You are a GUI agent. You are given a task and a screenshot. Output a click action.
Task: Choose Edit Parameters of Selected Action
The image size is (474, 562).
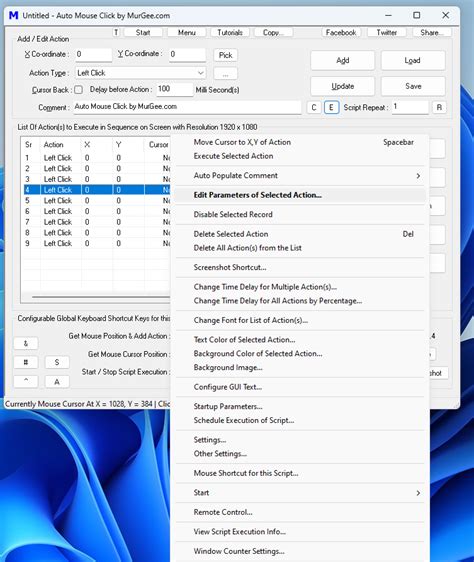click(x=300, y=195)
